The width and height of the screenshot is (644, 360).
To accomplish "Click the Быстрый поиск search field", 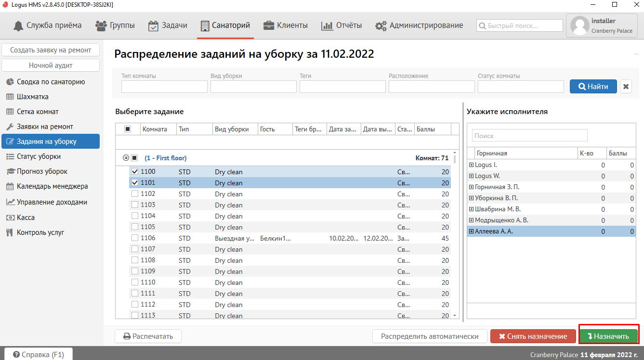I will [520, 26].
